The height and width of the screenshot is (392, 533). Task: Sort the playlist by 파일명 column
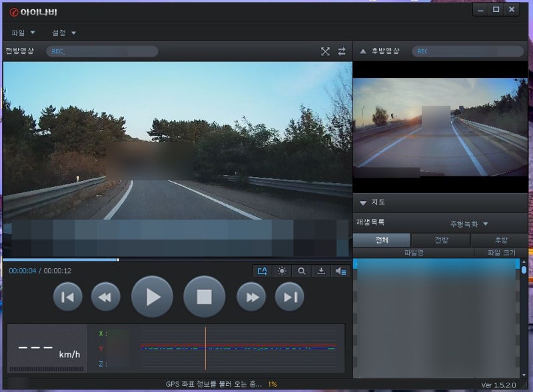414,252
